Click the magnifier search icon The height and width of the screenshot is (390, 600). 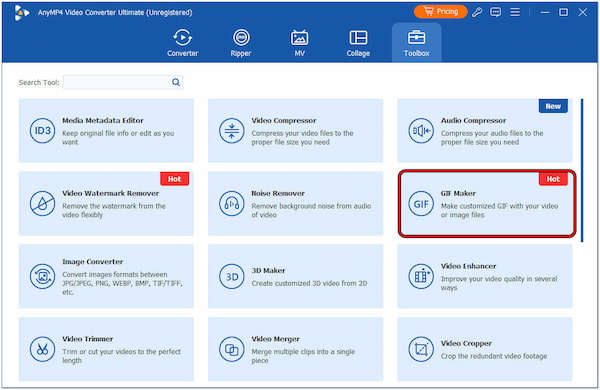point(176,82)
